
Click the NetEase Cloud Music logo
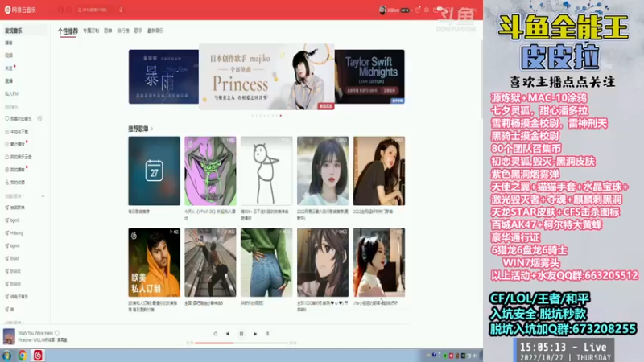pyautogui.click(x=20, y=10)
